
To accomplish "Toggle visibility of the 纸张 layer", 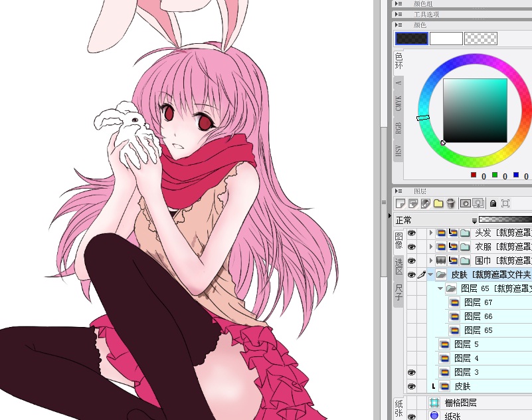I will pos(412,416).
